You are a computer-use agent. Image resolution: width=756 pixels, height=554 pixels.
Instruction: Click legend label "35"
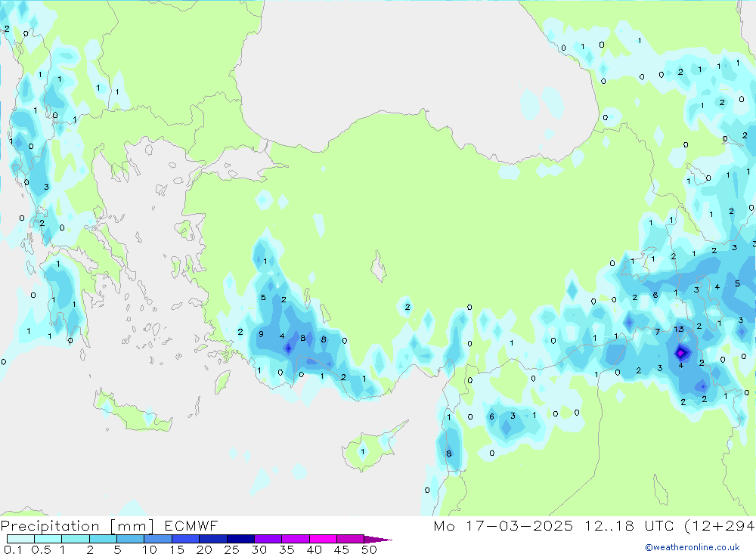(287, 549)
